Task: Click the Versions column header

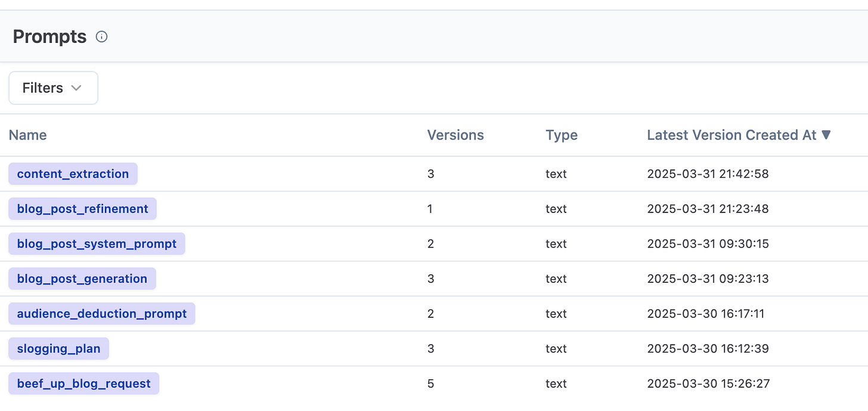Action: coord(455,135)
